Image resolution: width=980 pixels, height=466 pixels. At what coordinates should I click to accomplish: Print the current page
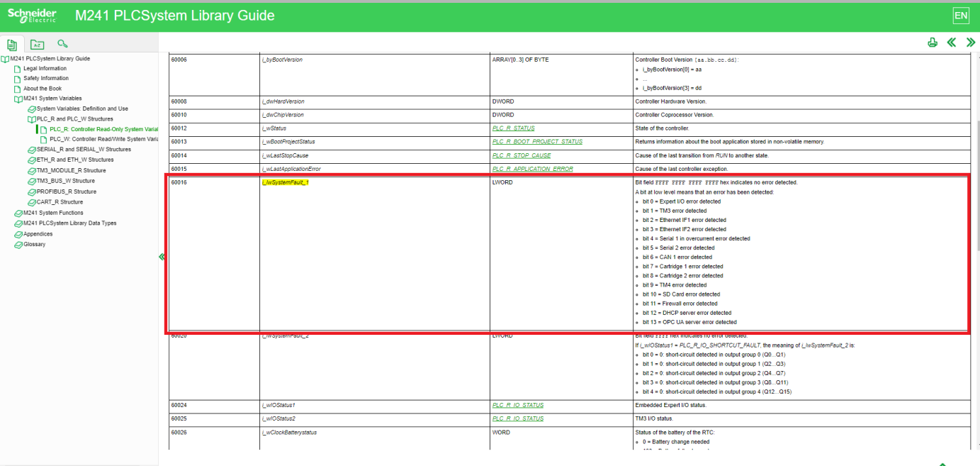pos(933,43)
